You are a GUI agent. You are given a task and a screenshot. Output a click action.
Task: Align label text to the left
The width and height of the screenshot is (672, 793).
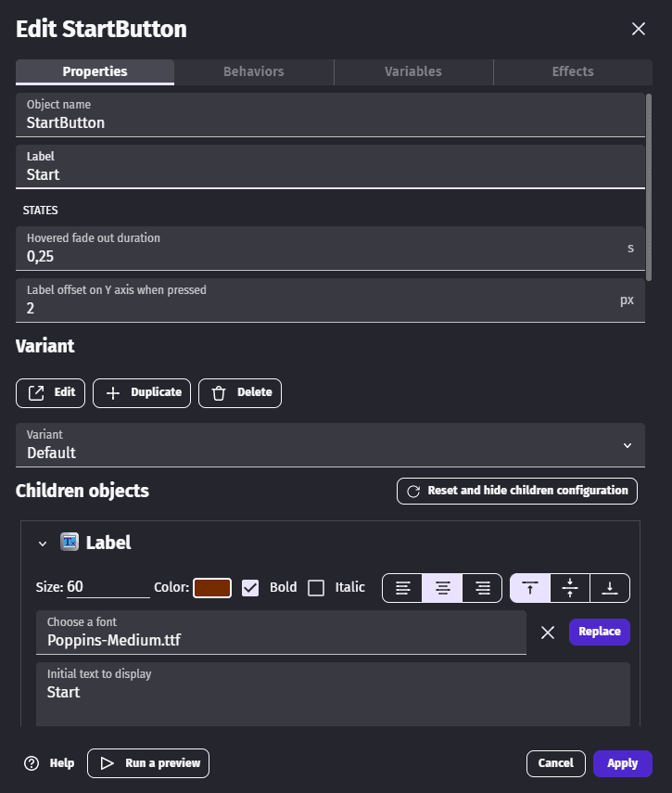click(402, 588)
